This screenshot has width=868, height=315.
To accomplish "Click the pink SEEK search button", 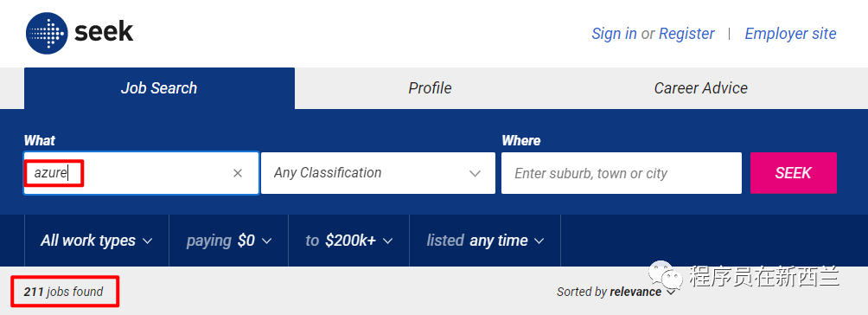I will click(794, 173).
